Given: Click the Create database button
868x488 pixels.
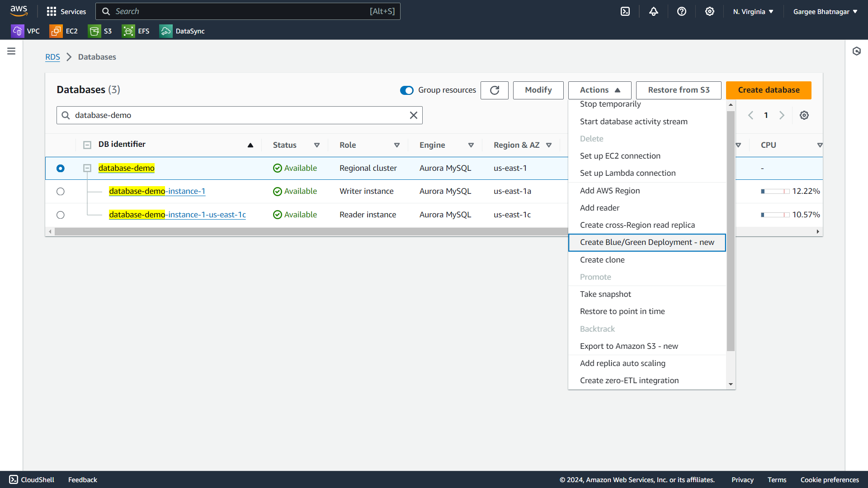Looking at the screenshot, I should [x=768, y=90].
